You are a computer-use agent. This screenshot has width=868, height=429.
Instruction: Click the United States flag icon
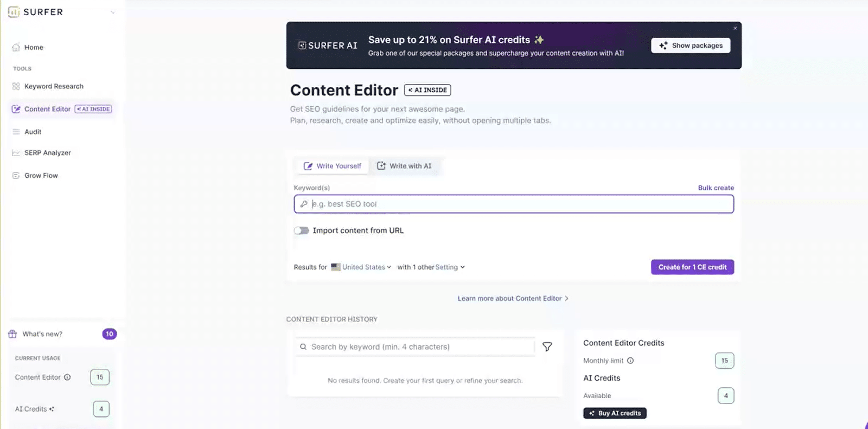(x=336, y=267)
